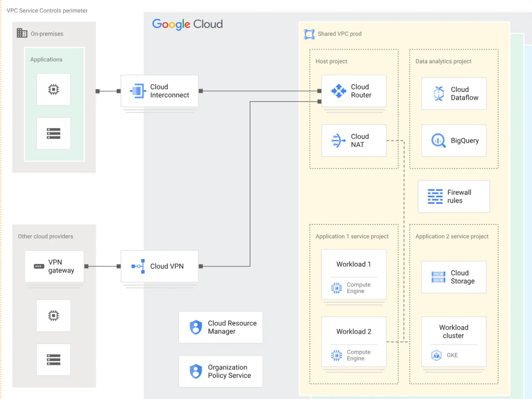Click the Cloud Interconnect icon
532x399 pixels.
pos(138,91)
